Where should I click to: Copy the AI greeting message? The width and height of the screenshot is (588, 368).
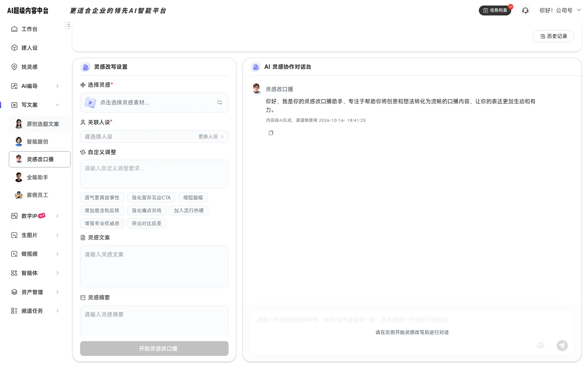click(271, 133)
